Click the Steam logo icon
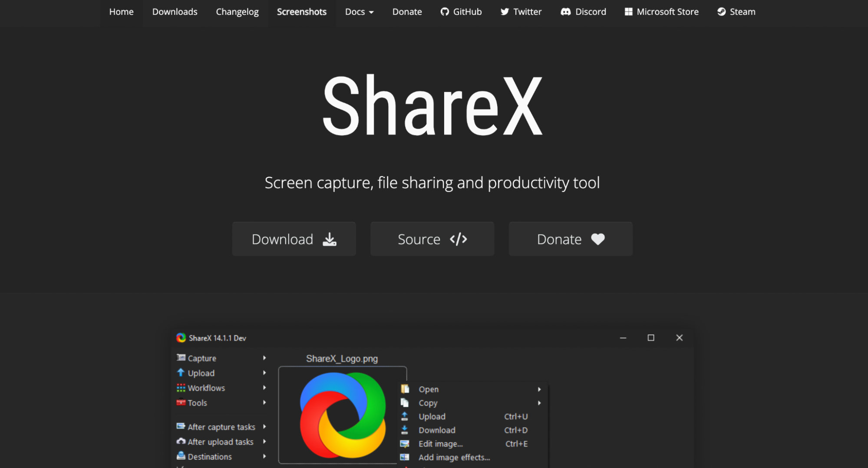The width and height of the screenshot is (868, 468). [x=721, y=12]
